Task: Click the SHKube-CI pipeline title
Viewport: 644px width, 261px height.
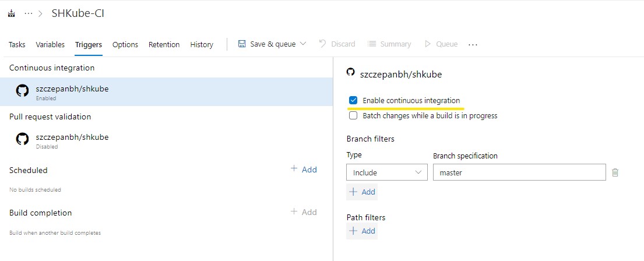Action: [78, 13]
